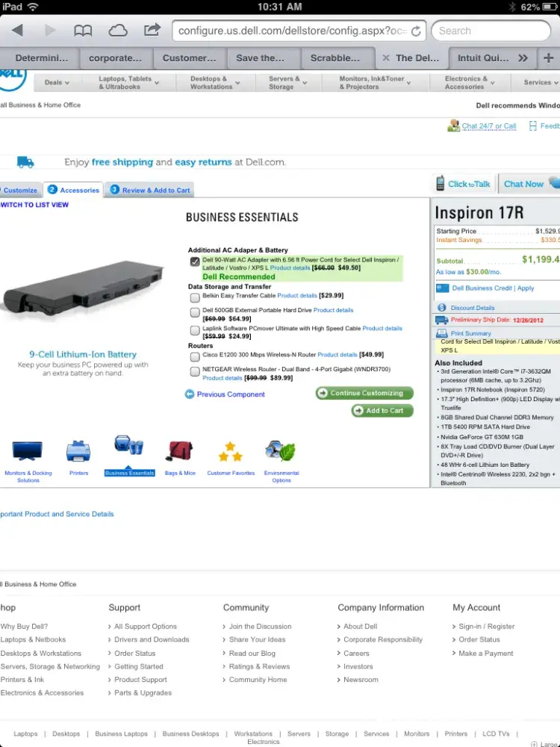
Task: Switch to 'Customer...' Safari tab
Action: click(190, 58)
